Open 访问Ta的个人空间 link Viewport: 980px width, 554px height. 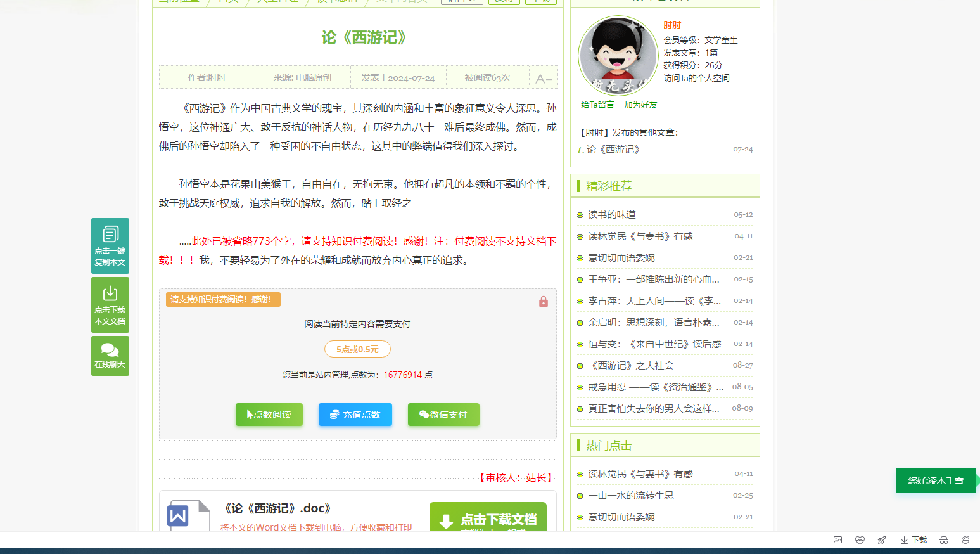click(696, 78)
